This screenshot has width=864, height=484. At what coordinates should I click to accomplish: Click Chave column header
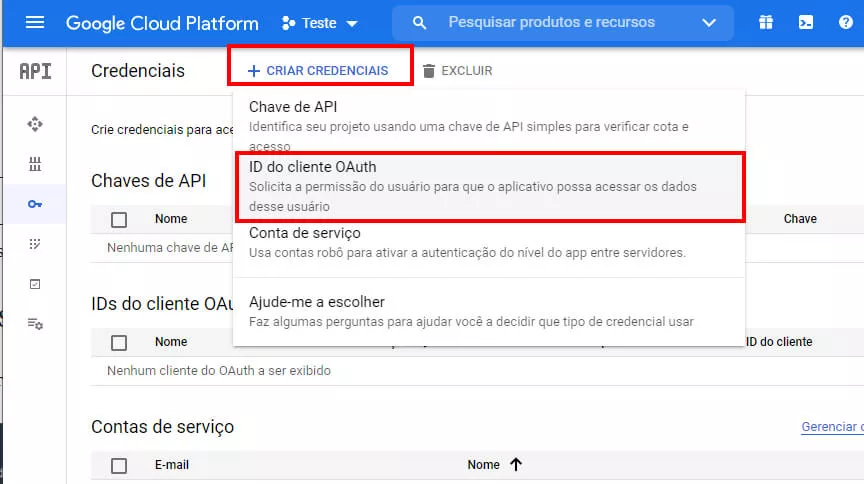(800, 219)
